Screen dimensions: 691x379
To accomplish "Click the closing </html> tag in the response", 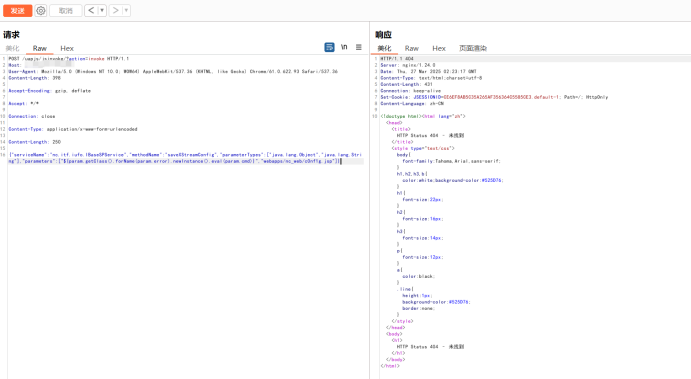I will 390,366.
